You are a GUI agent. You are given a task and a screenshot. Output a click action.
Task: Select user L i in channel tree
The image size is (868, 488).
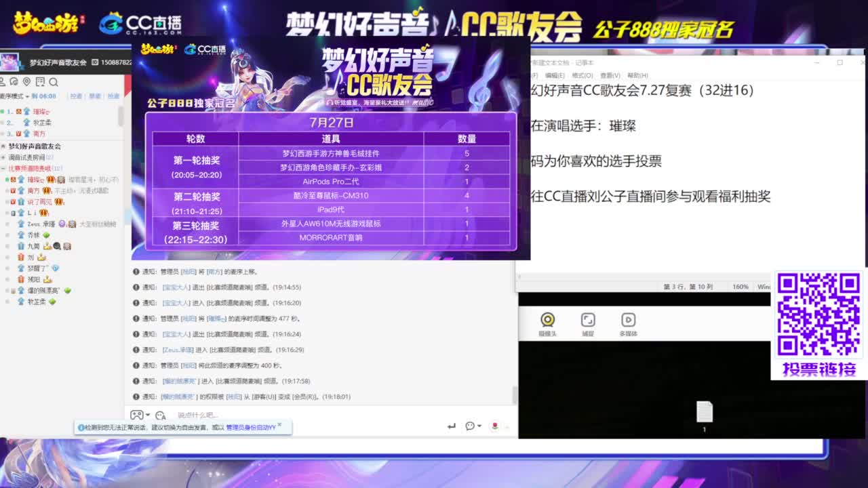pyautogui.click(x=32, y=213)
